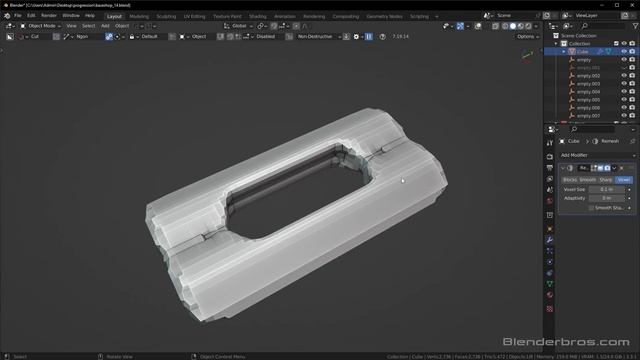Click the outliner search field

tap(602, 26)
